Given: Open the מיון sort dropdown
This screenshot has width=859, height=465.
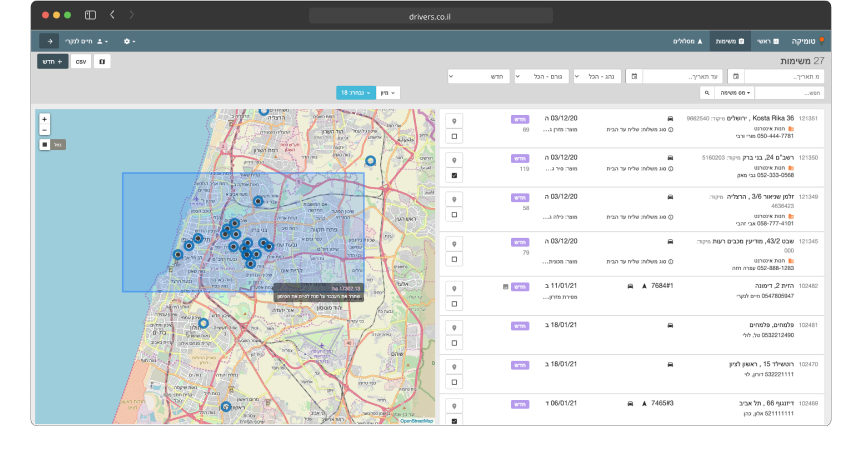Looking at the screenshot, I should click(388, 93).
